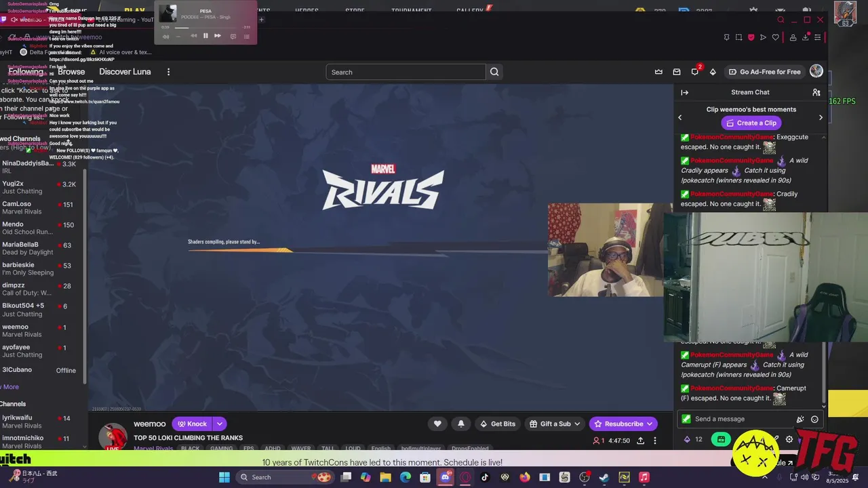
Task: Open the Browse tab
Action: tap(71, 72)
